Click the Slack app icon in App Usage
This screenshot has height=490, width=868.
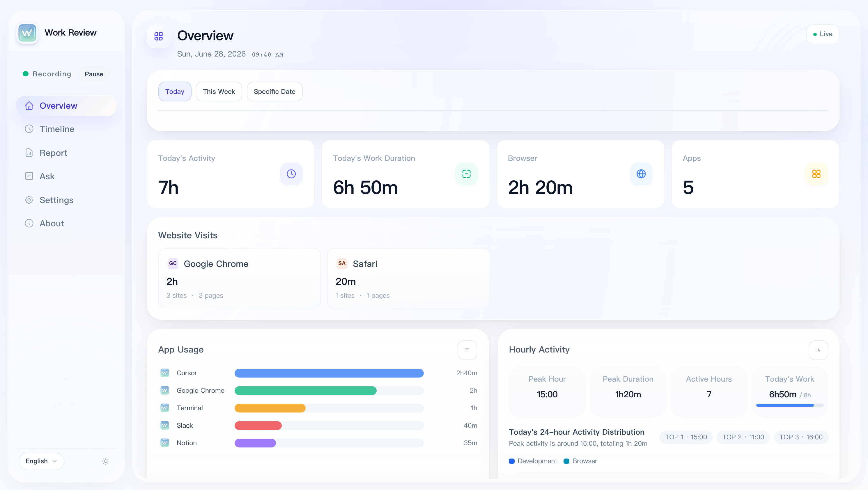pyautogui.click(x=164, y=425)
